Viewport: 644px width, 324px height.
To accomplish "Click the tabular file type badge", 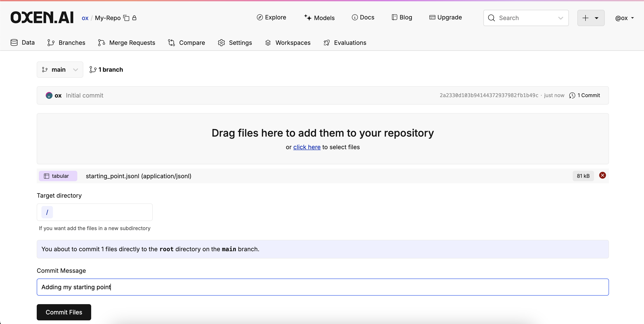I will [58, 176].
